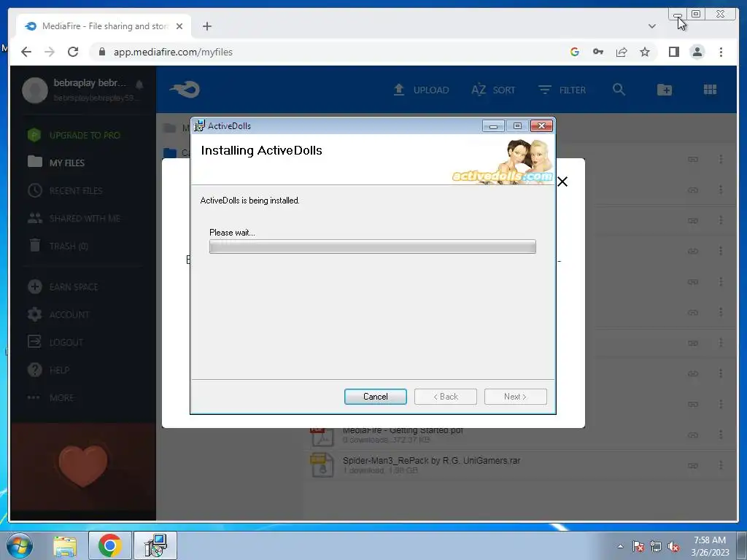Open the Sort options in MediaFire

493,90
